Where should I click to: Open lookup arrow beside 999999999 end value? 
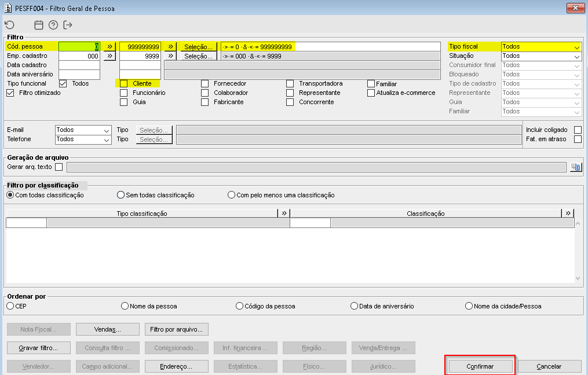click(170, 46)
